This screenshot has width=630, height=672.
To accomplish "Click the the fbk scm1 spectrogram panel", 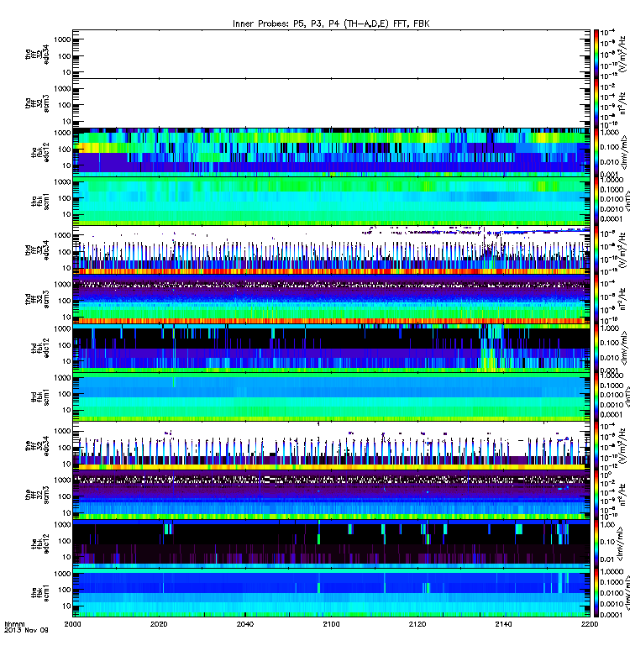I will pyautogui.click(x=331, y=593).
